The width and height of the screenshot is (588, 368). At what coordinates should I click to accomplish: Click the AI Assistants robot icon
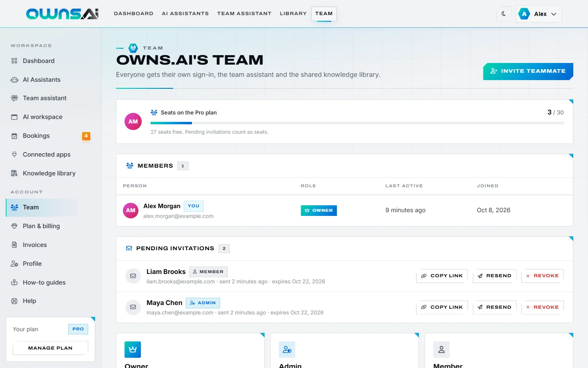point(14,80)
